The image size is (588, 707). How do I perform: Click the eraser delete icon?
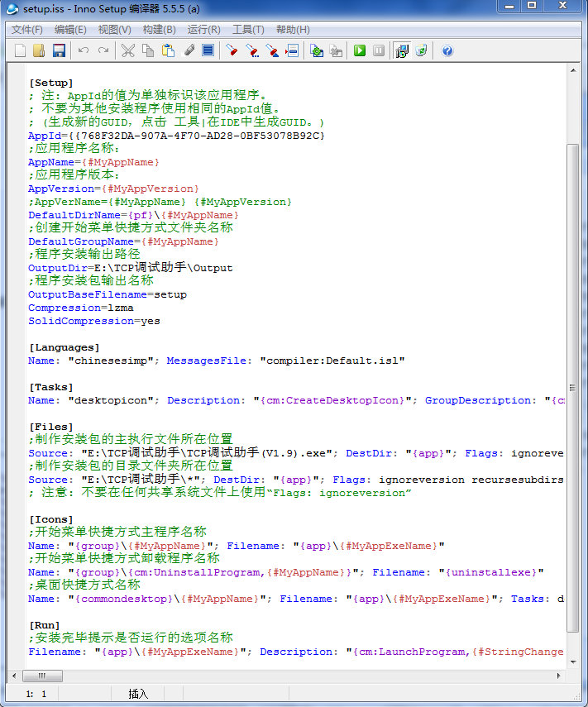coord(189,50)
